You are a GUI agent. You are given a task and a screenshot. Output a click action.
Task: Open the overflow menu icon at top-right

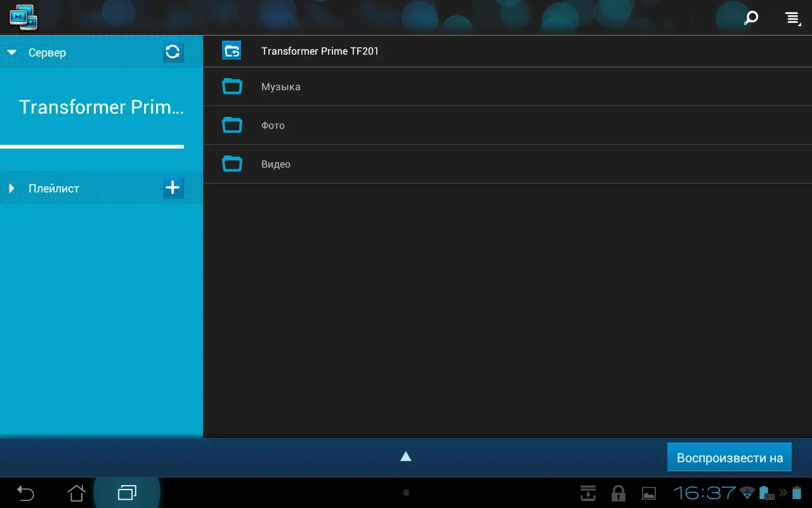click(792, 18)
